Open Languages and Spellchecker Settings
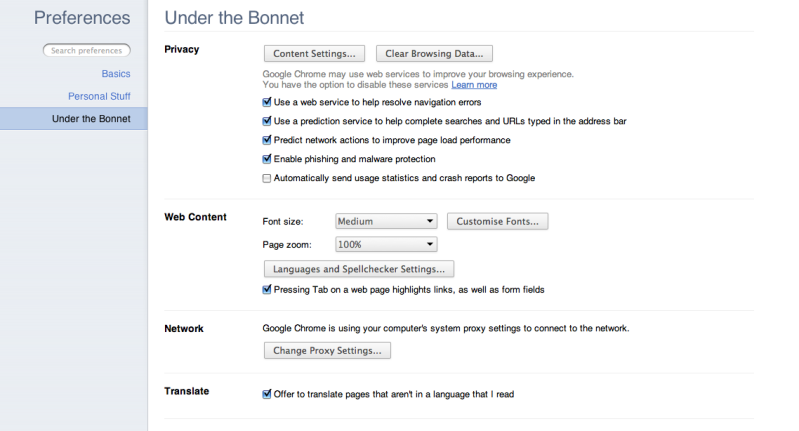Image resolution: width=799 pixels, height=431 pixels. coord(359,268)
